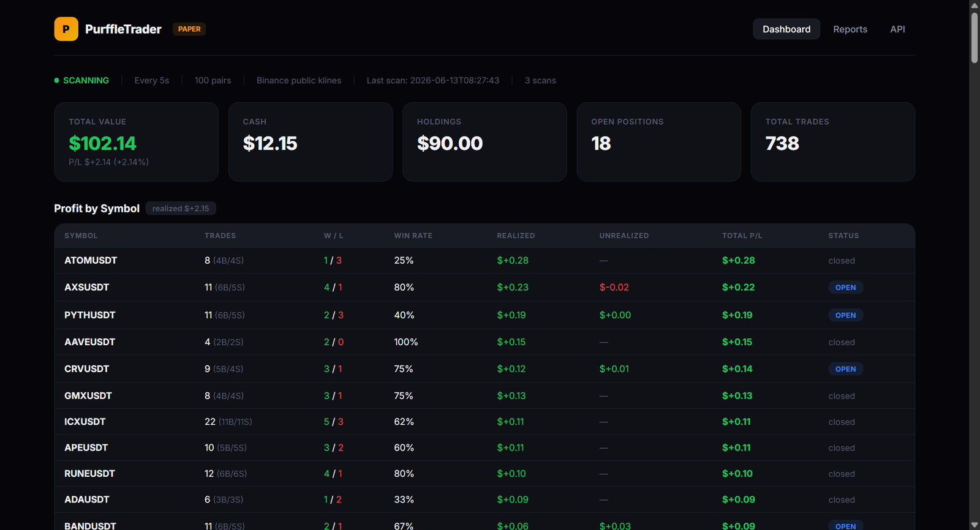Click the PAPER mode badge
This screenshot has height=530, width=980.
click(189, 29)
